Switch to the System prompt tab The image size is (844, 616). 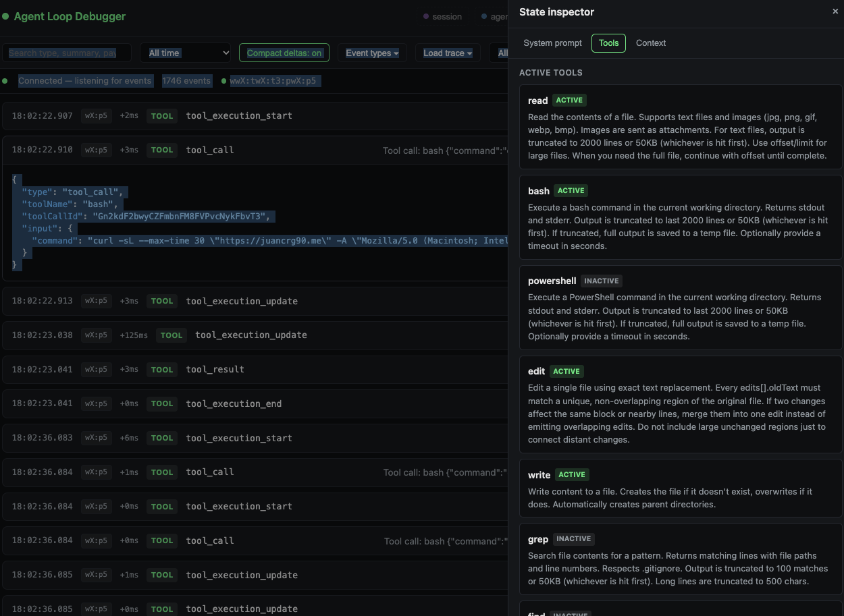tap(552, 43)
